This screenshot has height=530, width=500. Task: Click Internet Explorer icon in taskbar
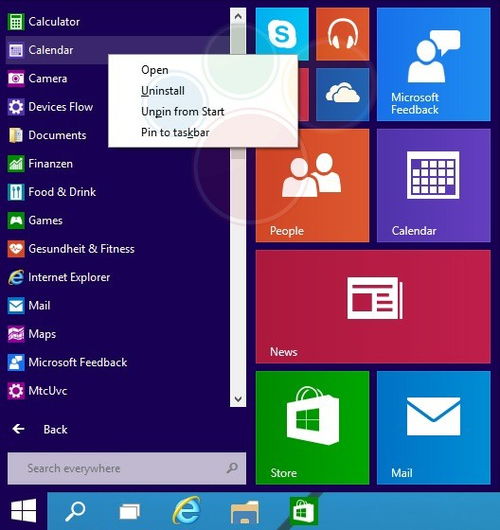pos(186,511)
